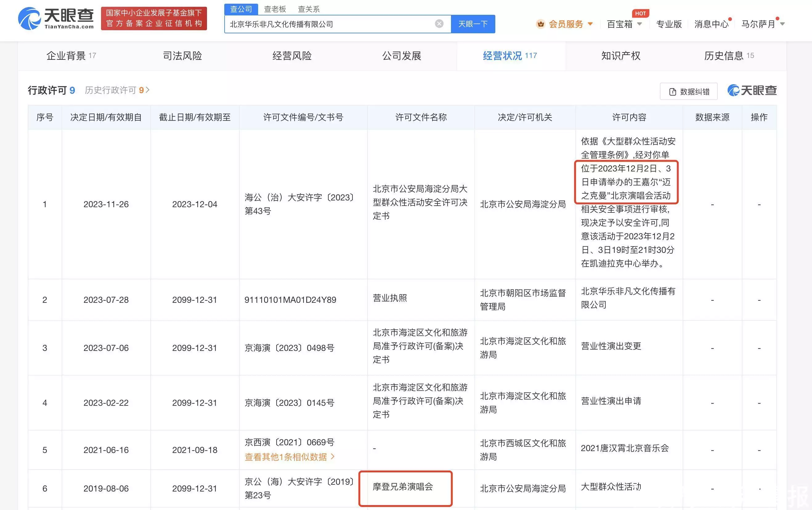Open the 知识产权 tab
Image resolution: width=812 pixels, height=510 pixels.
(x=621, y=56)
